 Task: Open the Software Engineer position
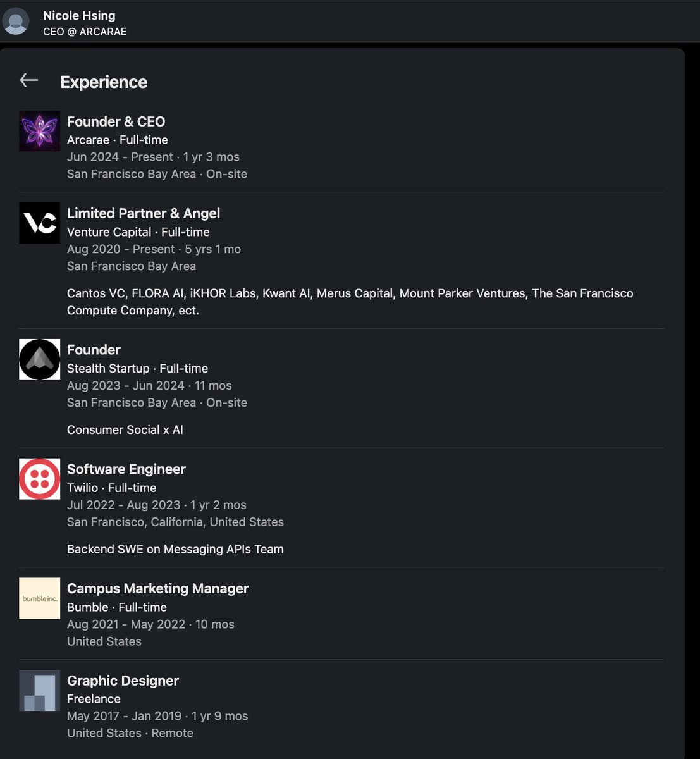pos(126,469)
